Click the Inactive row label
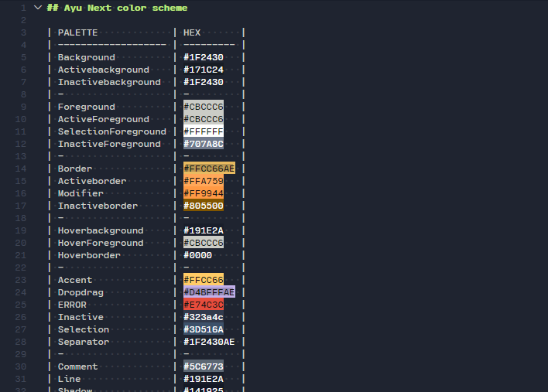The image size is (548, 392). click(80, 317)
